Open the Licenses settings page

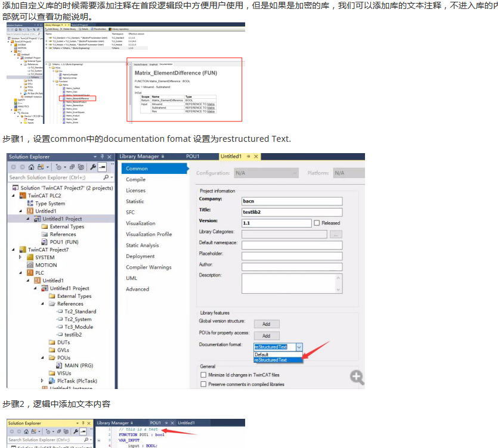click(135, 191)
